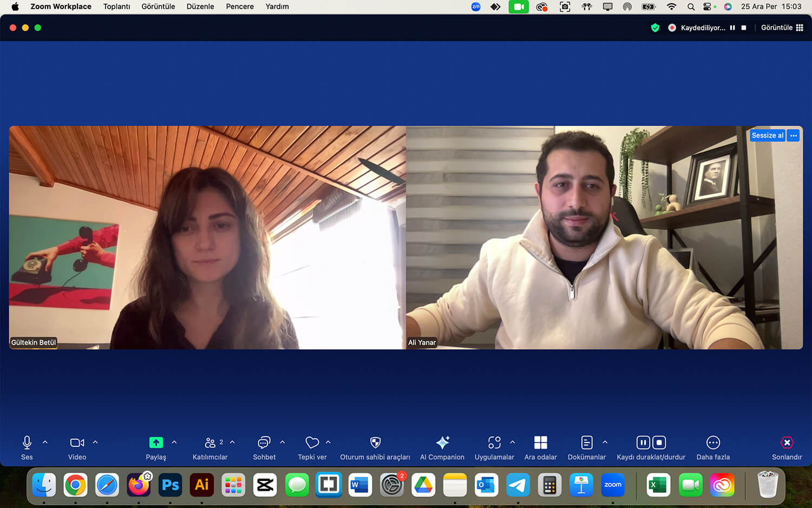The height and width of the screenshot is (508, 812).
Task: Open the Dokümanlar documents icon
Action: (586, 443)
